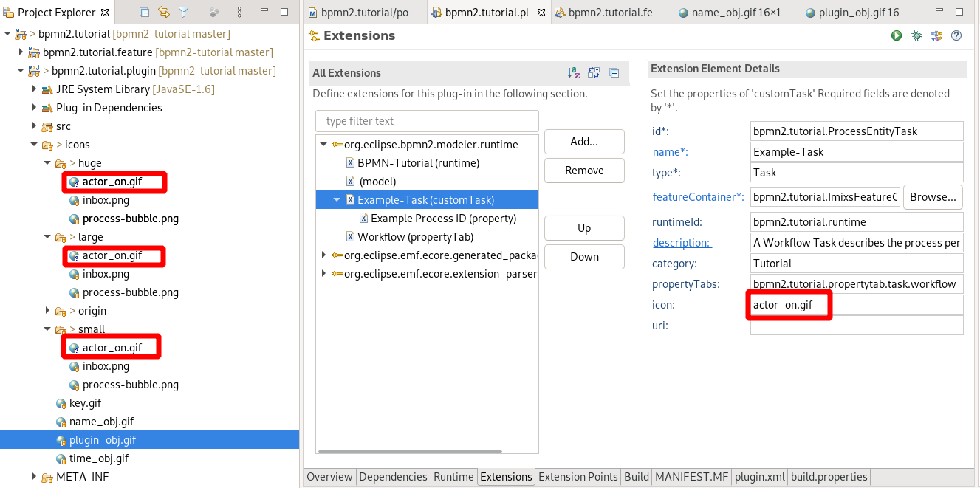Toggle the expand/collapse icon in All Extensions
Image resolution: width=980 pixels, height=488 pixels.
594,72
